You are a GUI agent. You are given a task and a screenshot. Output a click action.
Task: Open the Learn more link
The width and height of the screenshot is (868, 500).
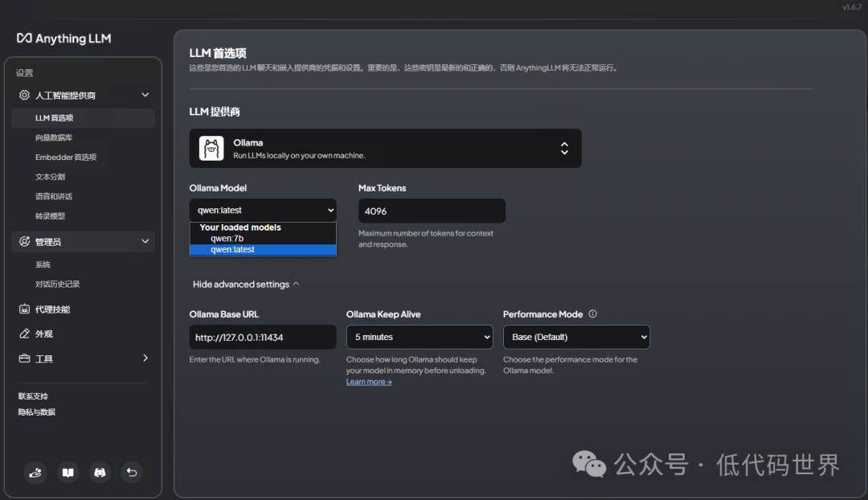pos(368,381)
